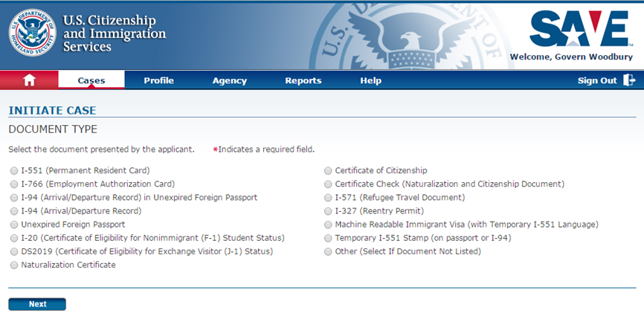The width and height of the screenshot is (644, 319).
Task: Pick DS2019 Exchange Visitor status option
Action: (14, 251)
